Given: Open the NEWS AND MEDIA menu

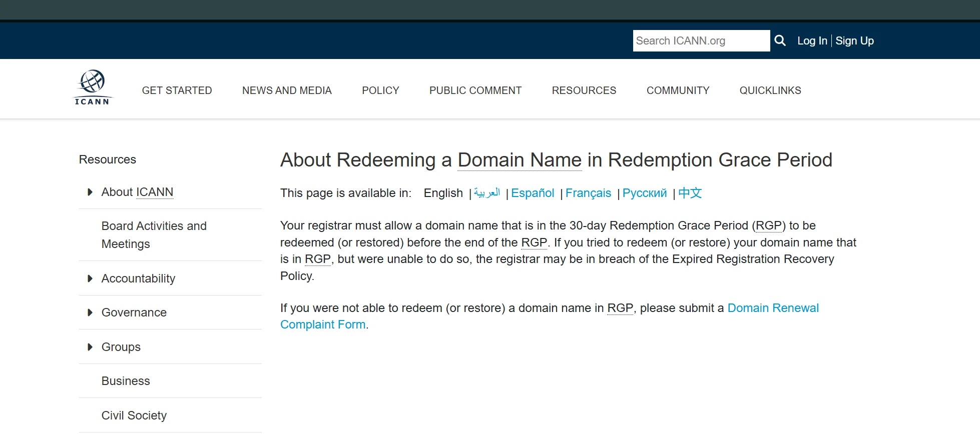Looking at the screenshot, I should 287,90.
